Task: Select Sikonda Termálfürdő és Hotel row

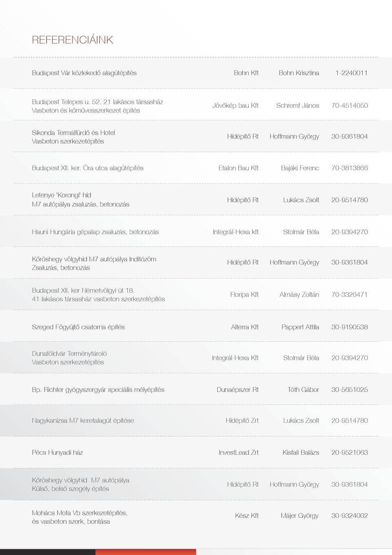Action: tap(196, 137)
